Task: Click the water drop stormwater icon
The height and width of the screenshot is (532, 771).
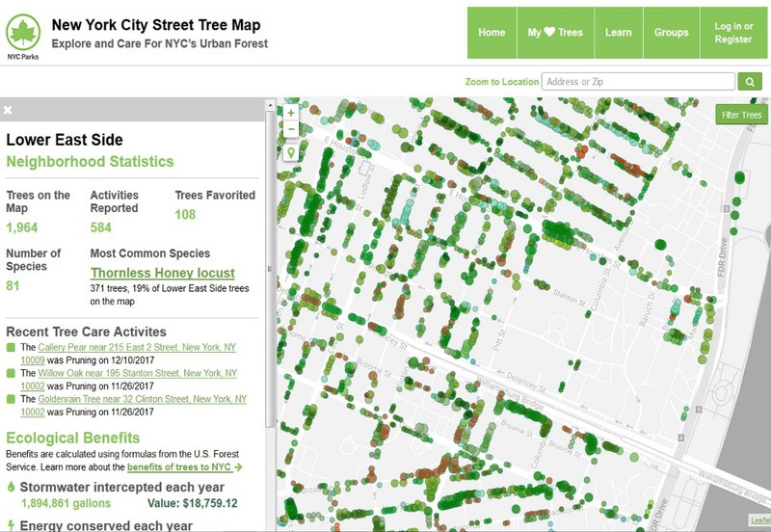Action: 11,487
